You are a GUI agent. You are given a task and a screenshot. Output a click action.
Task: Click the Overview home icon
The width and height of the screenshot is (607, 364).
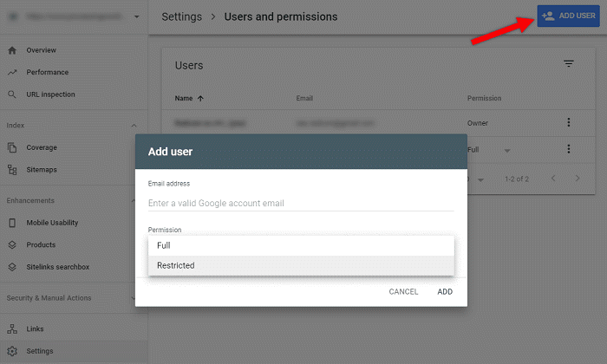(x=12, y=50)
